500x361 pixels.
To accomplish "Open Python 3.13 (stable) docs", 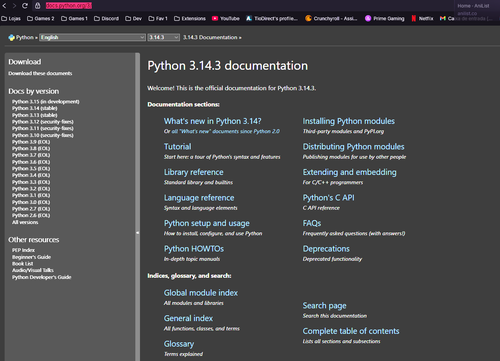I will (35, 115).
